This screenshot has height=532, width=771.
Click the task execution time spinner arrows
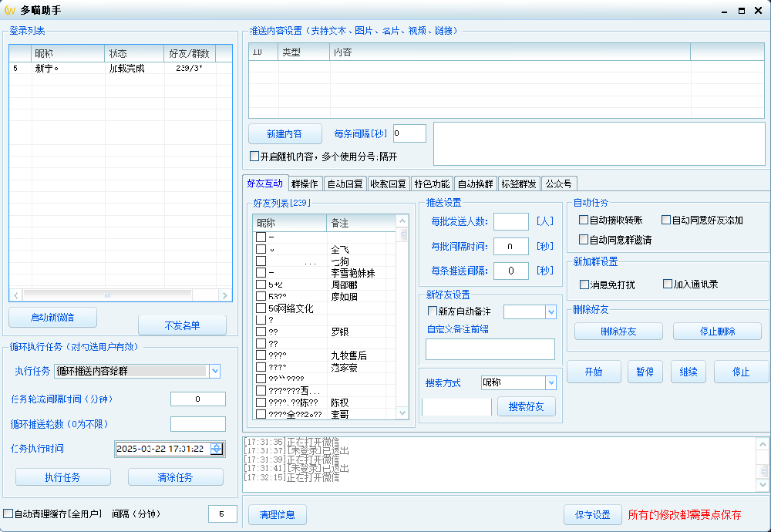[x=217, y=449]
